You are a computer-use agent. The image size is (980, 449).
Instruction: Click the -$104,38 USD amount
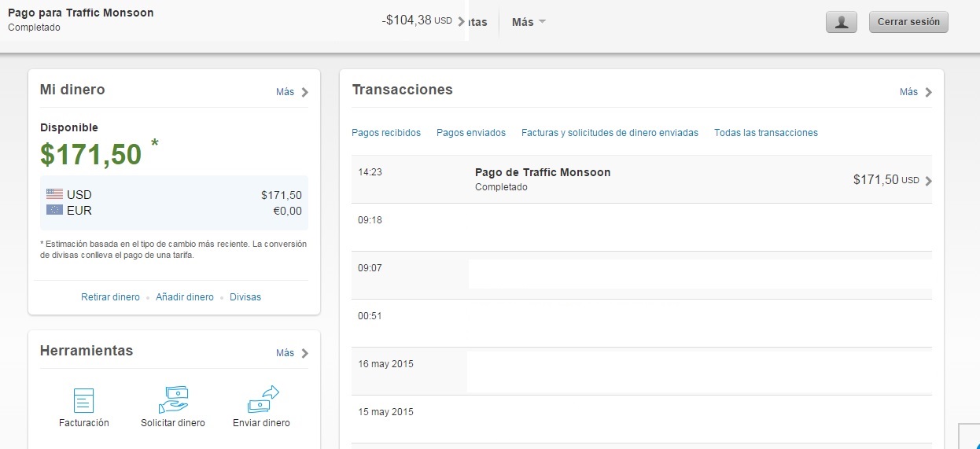(417, 20)
